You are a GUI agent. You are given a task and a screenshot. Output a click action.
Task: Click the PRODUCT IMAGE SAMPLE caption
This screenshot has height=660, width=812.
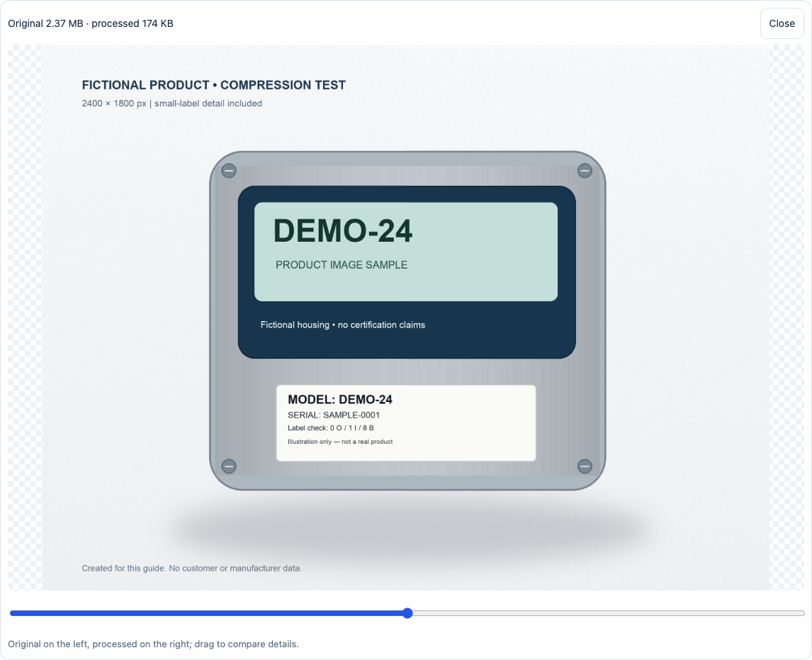click(342, 264)
